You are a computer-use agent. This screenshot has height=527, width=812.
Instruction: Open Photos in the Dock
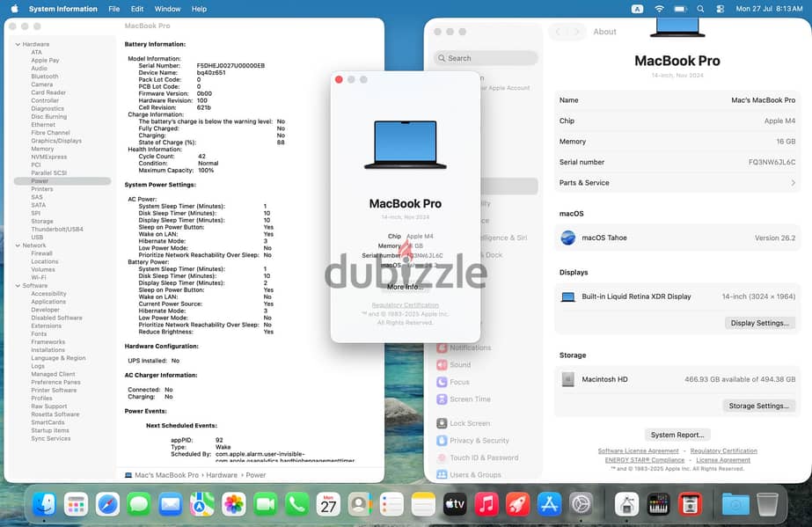click(233, 504)
